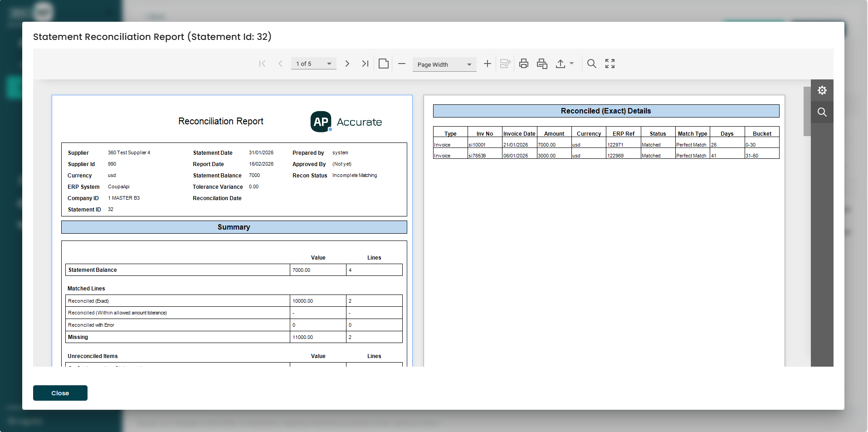Open the document search with the magnifier icon
The image size is (868, 432).
pyautogui.click(x=591, y=64)
